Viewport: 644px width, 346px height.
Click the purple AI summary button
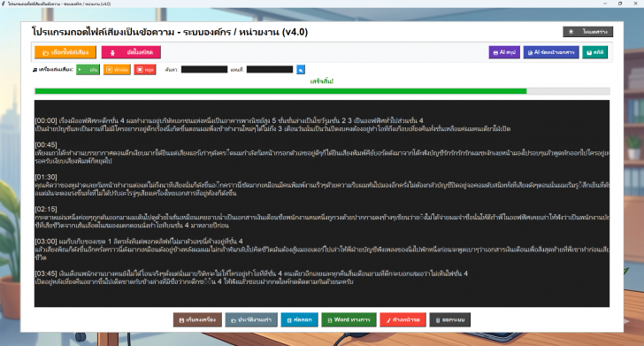[504, 52]
